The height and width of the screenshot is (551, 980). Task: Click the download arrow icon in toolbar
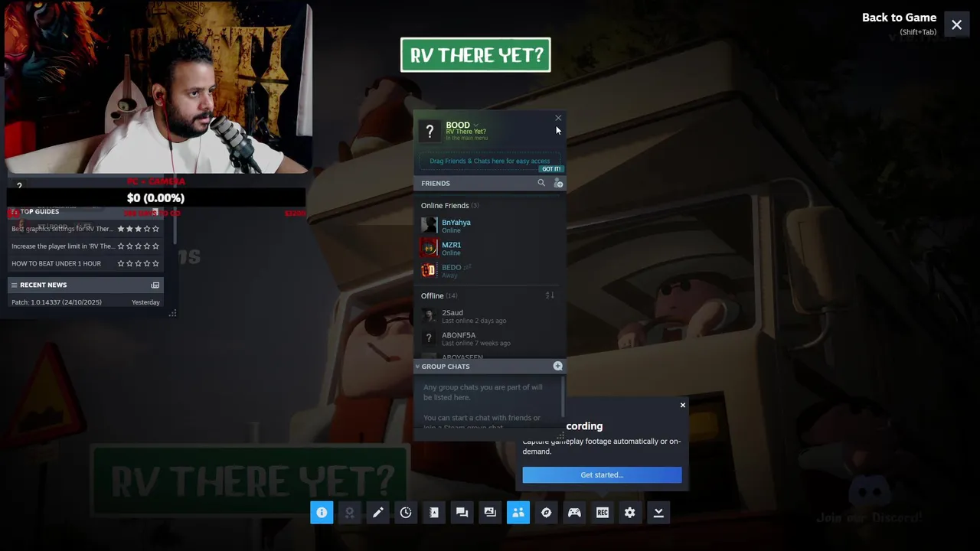(658, 513)
